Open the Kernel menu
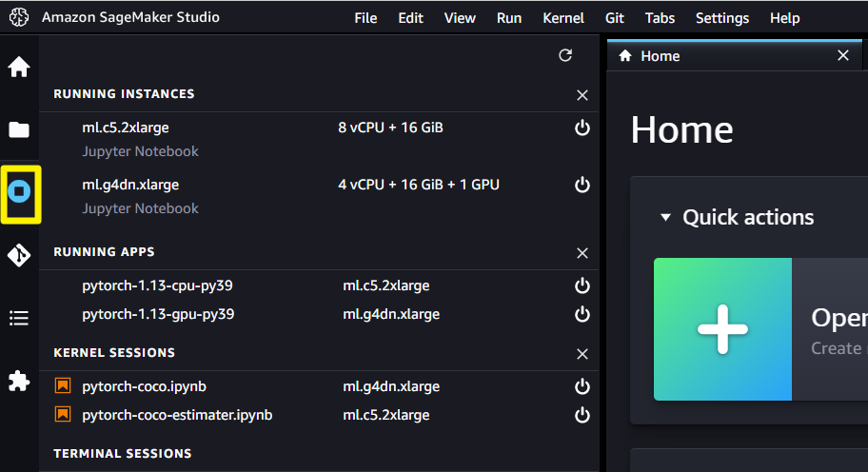This screenshot has height=472, width=868. click(x=563, y=18)
